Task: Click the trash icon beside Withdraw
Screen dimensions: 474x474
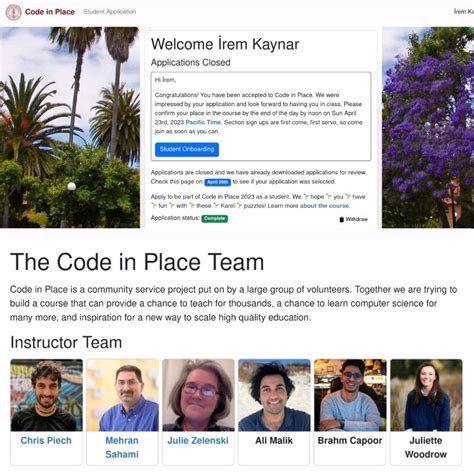Action: [341, 219]
